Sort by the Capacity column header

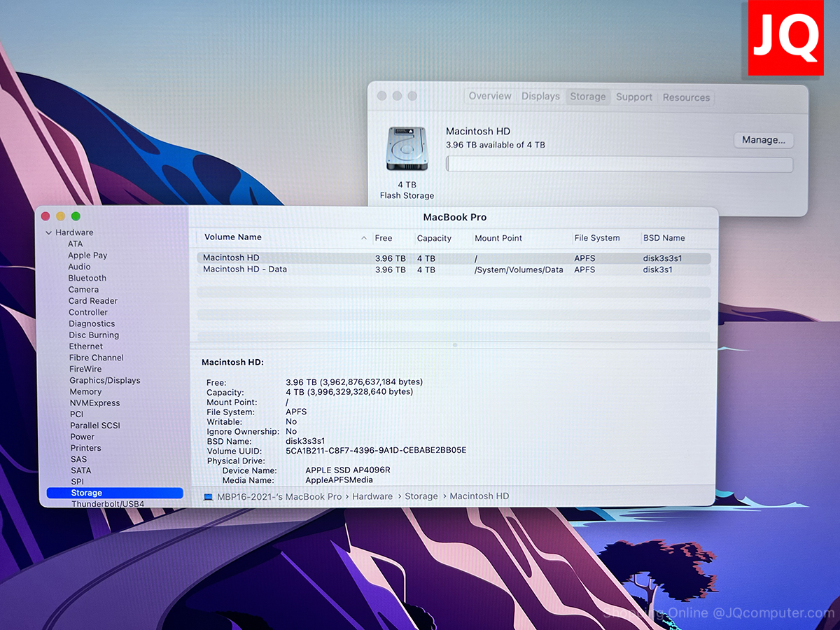point(434,238)
